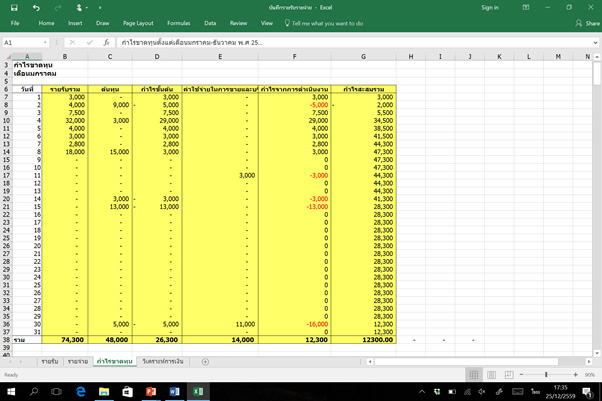The image size is (602, 401).
Task: Launch Microsoft Edge from taskbar
Action: (x=81, y=391)
